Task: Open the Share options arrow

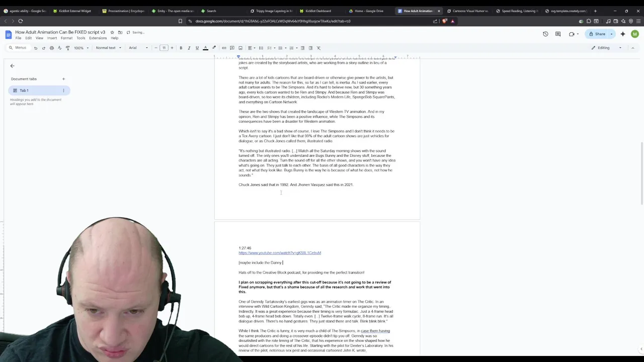Action: [611, 34]
